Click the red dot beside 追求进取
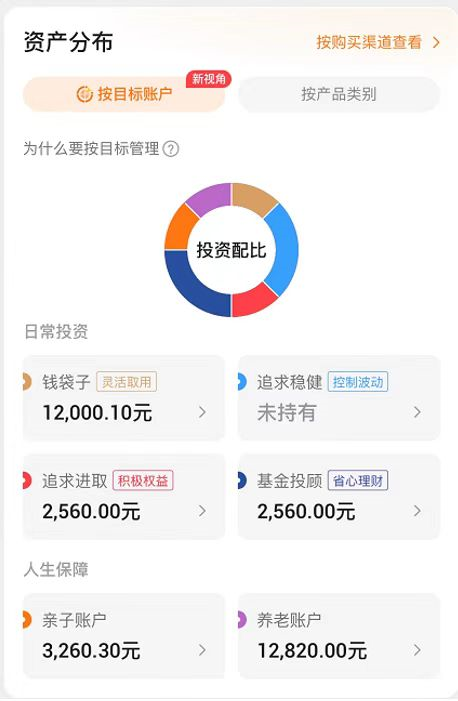 point(27,481)
